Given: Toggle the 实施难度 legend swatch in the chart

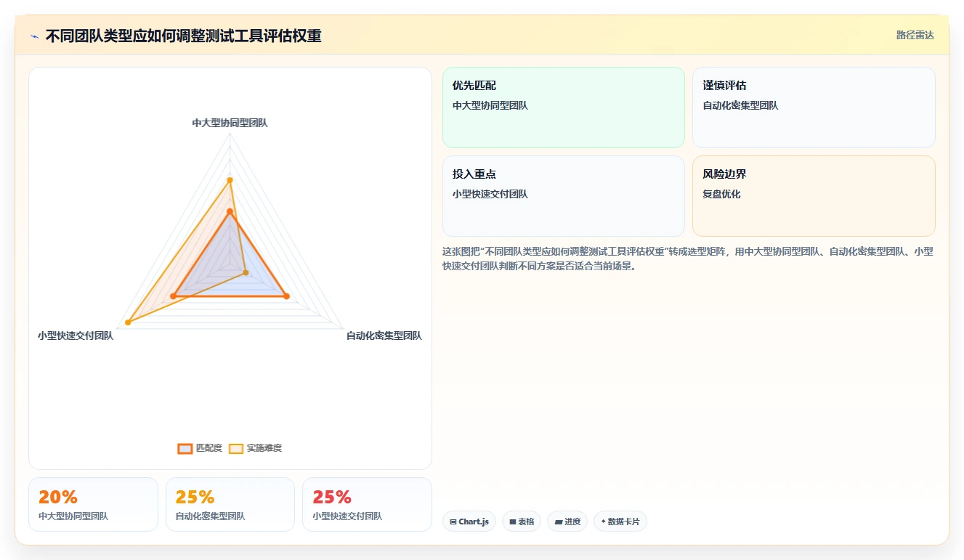Looking at the screenshot, I should (236, 448).
